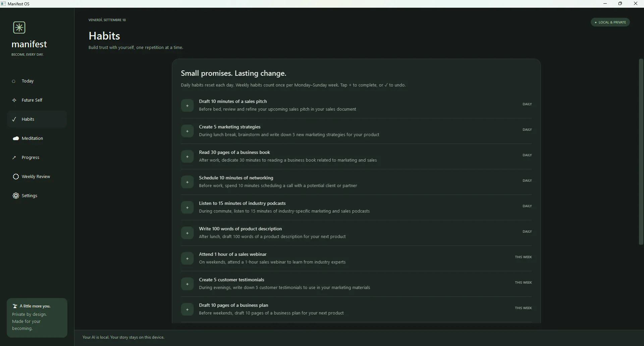Open the Settings page

click(37, 195)
